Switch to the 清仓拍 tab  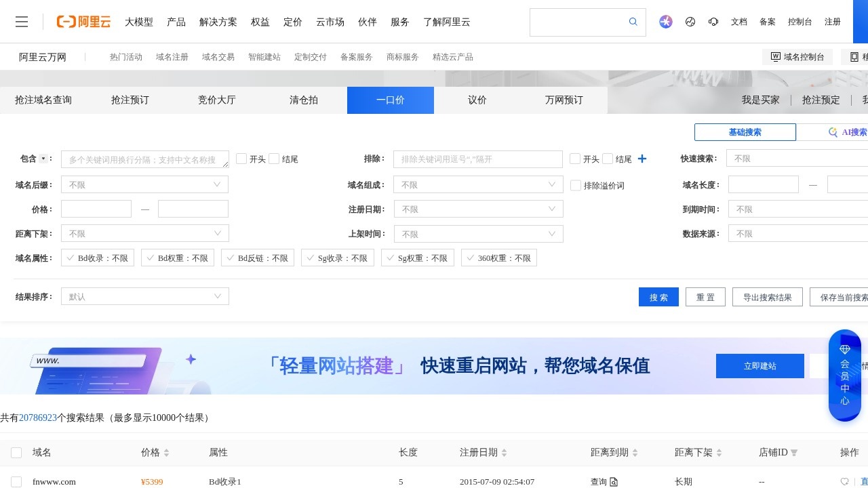[304, 100]
